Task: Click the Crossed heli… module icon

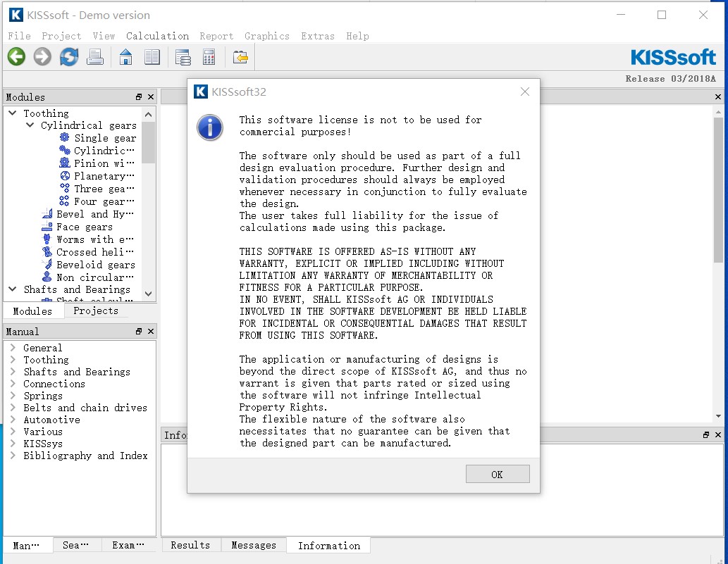Action: 47,251
